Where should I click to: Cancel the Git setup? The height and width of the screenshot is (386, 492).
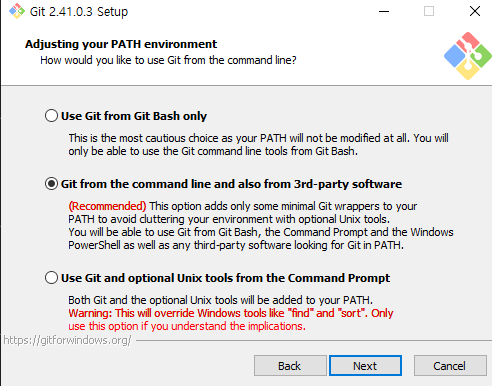coord(450,366)
